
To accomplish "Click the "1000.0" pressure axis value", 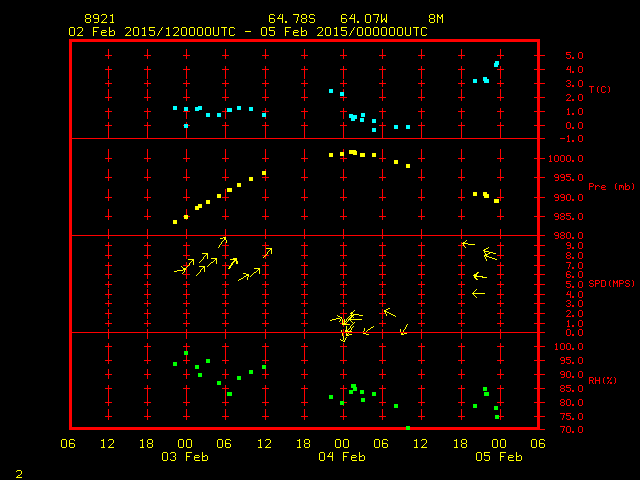I will 566,159.
